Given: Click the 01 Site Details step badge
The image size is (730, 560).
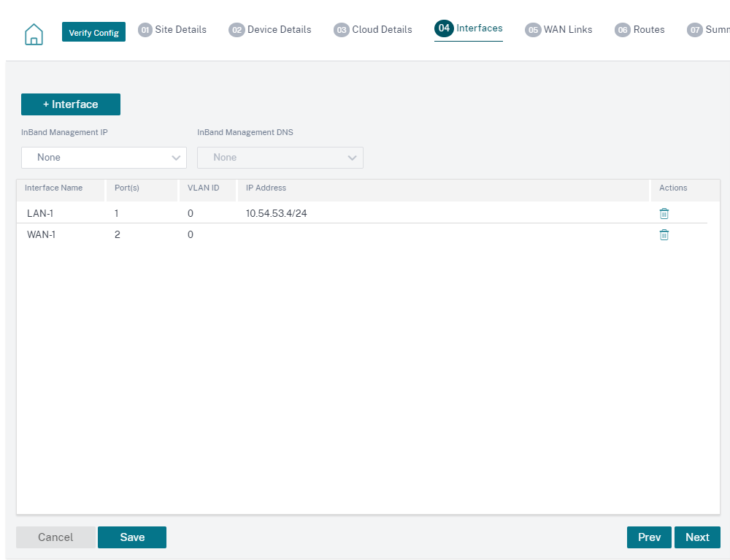Looking at the screenshot, I should tap(145, 30).
